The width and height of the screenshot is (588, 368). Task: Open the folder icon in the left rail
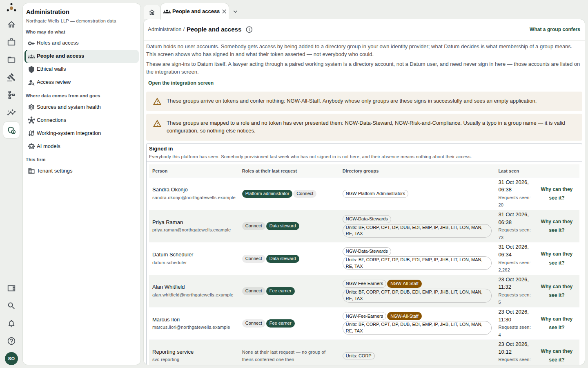point(11,60)
